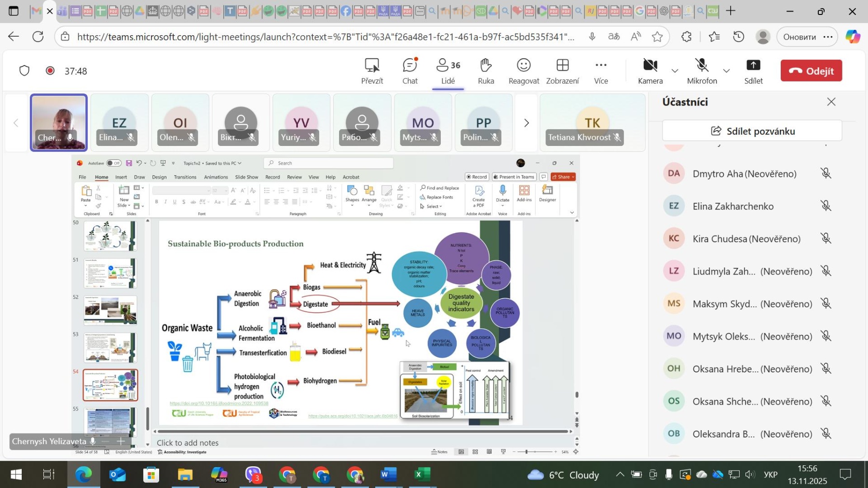Close the Účastníci participants panel
This screenshot has width=868, height=488.
click(831, 102)
